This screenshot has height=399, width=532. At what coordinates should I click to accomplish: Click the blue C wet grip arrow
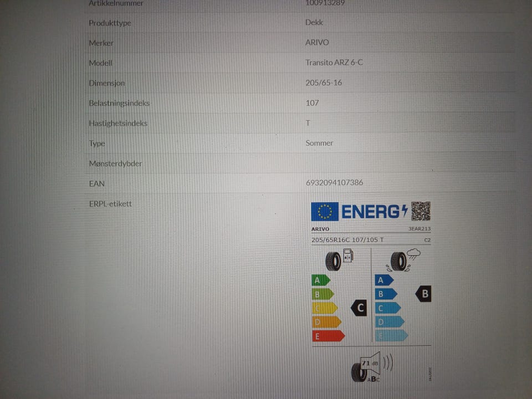click(x=388, y=308)
